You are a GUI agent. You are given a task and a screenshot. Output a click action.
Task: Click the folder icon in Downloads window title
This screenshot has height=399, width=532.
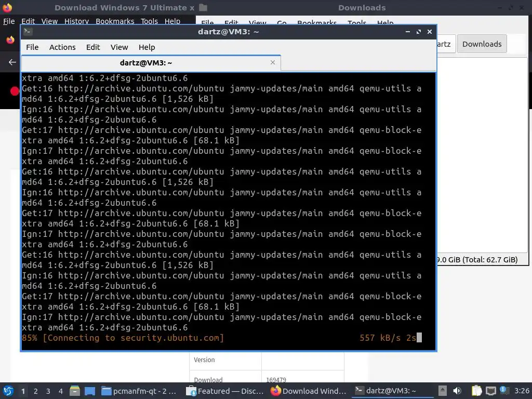click(x=203, y=7)
